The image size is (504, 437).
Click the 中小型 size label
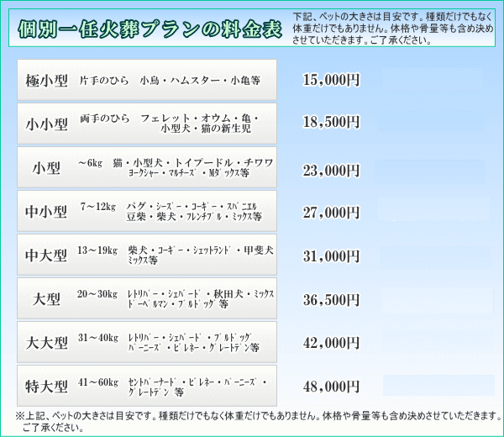46,212
